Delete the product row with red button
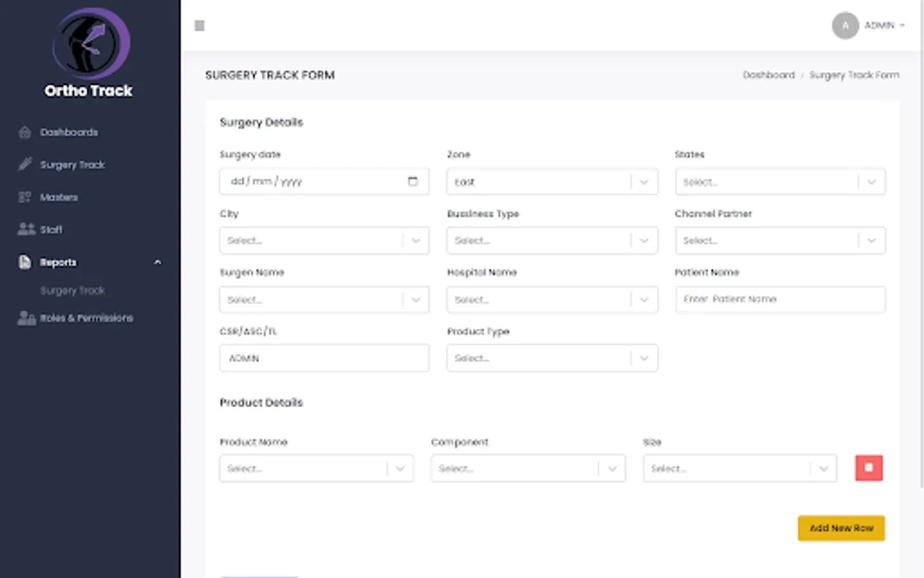 (868, 468)
